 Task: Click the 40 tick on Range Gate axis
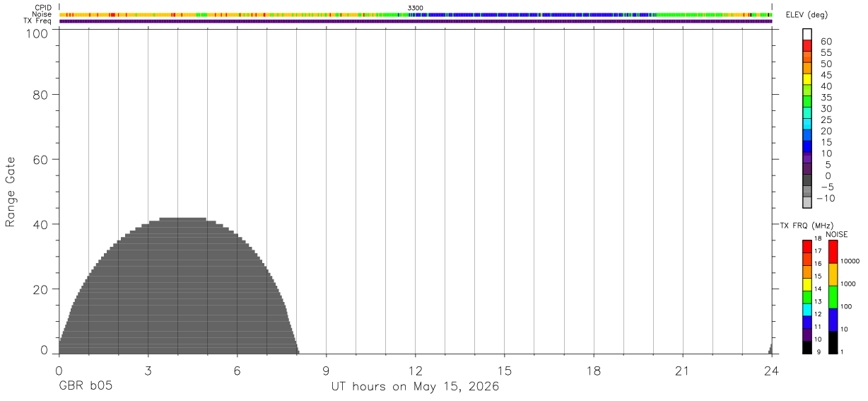(x=40, y=224)
